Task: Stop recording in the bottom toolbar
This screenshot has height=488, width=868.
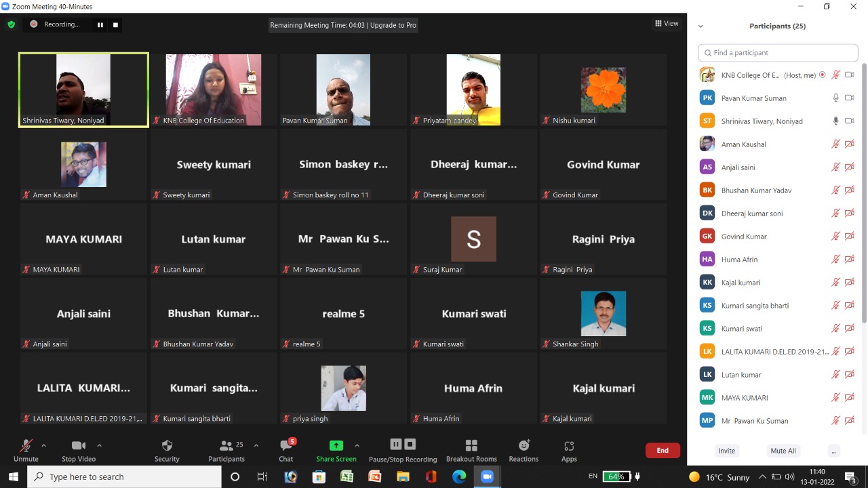Action: coord(410,445)
